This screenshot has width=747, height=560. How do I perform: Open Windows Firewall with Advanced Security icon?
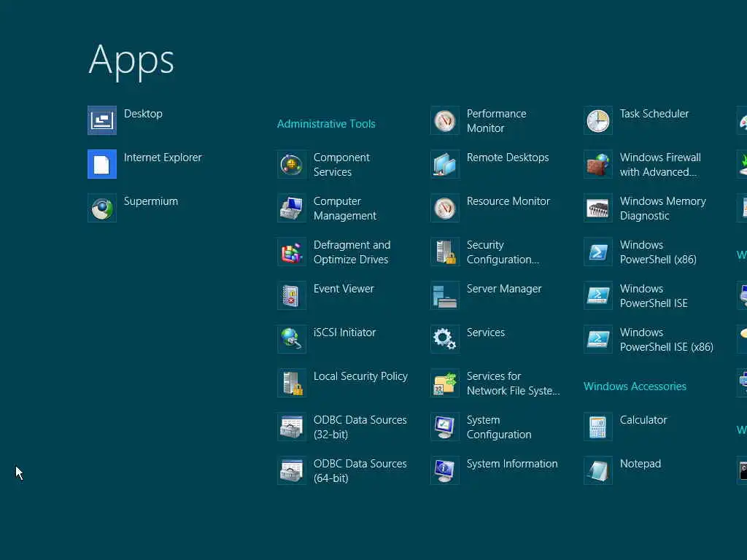[598, 164]
